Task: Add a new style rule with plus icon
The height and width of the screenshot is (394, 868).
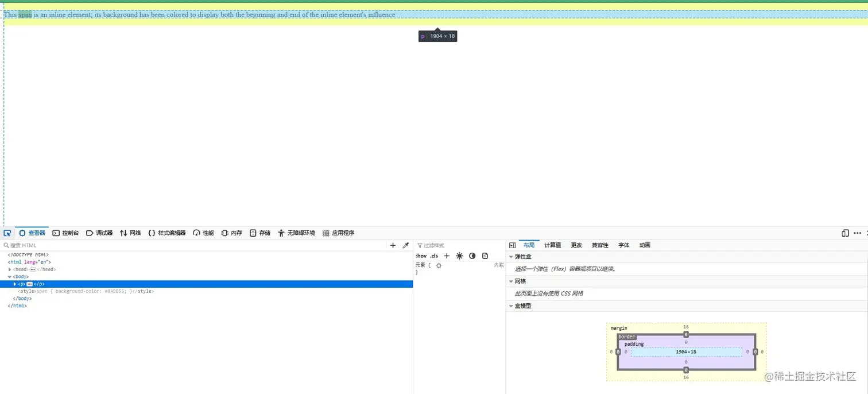Action: (x=447, y=256)
